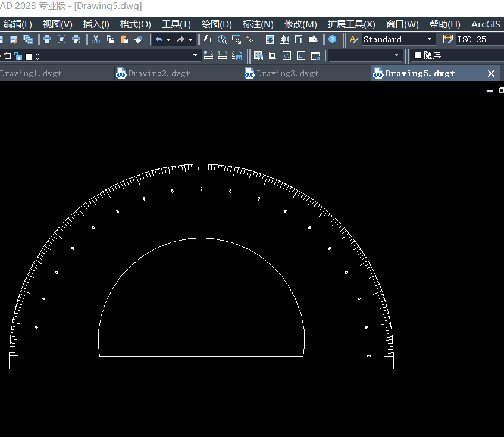Click the blue Help question mark
Viewport: 504px width, 437px height.
pos(333,39)
